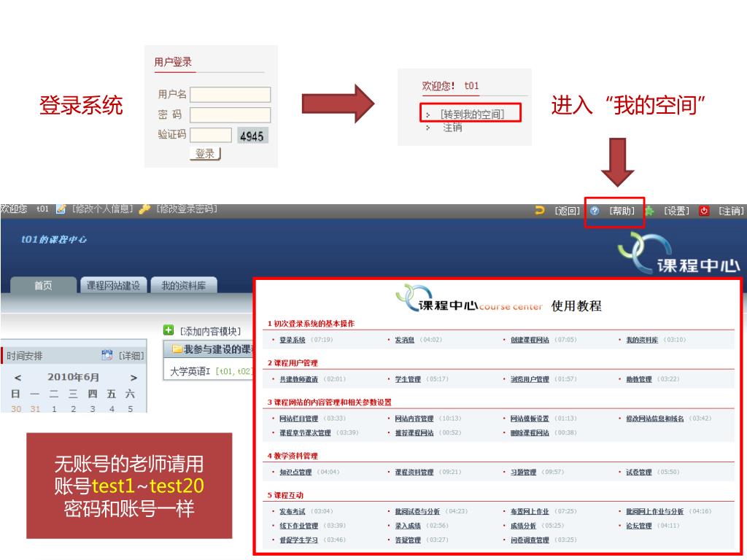Click the green puzzle settings icon

pyautogui.click(x=649, y=211)
